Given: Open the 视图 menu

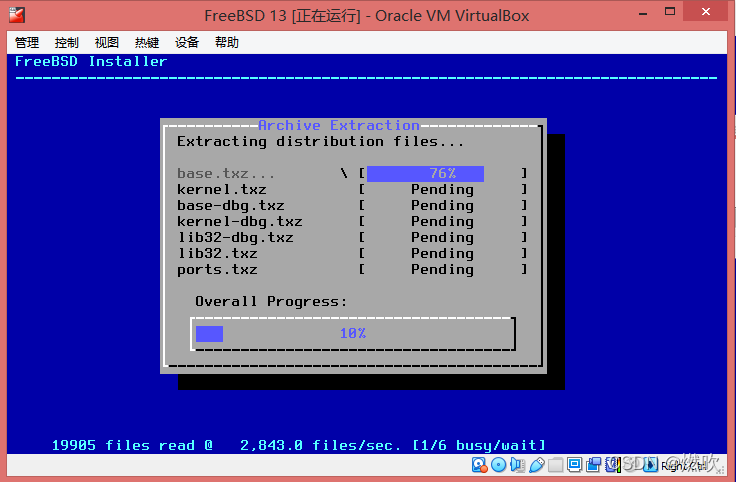Looking at the screenshot, I should point(107,43).
